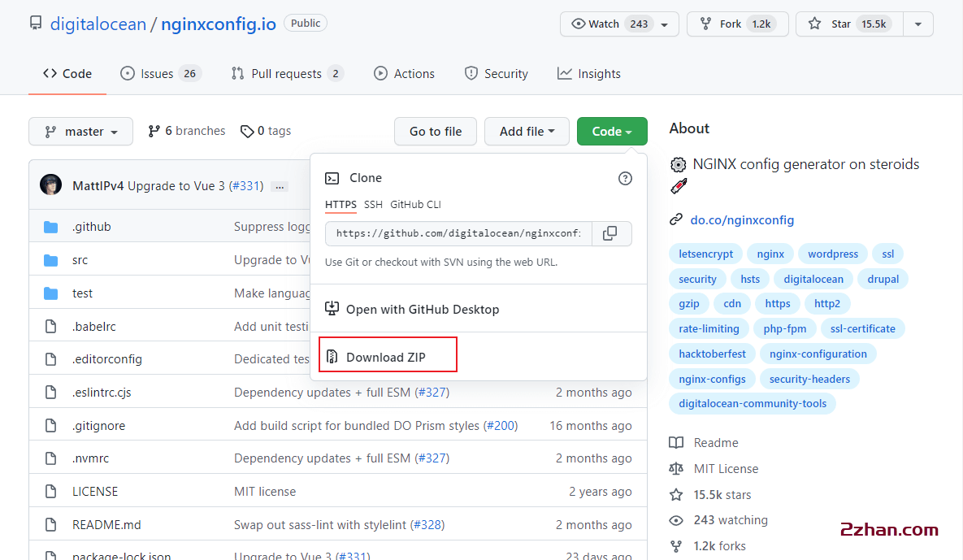This screenshot has width=963, height=560.
Task: Expand the commit message ellipsis button
Action: coord(280,186)
